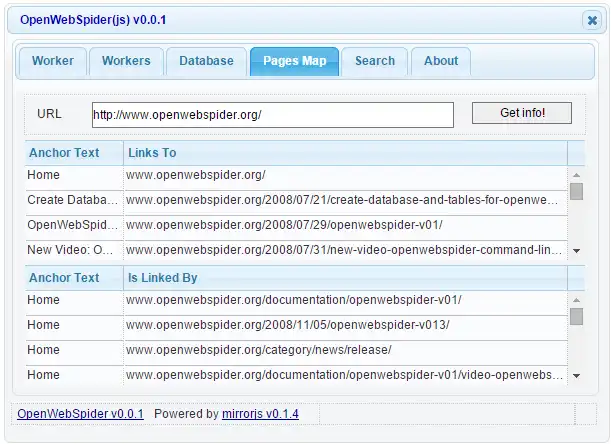
Task: Select the Database tab
Action: 207,61
